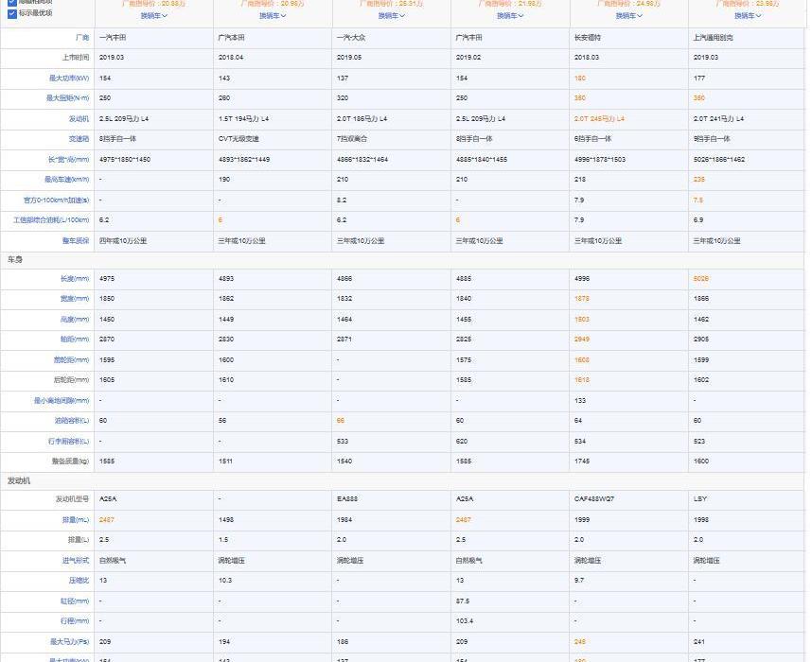Select the 一汽-大众 manufacturer cell
This screenshot has height=662, width=812.
tap(351, 38)
